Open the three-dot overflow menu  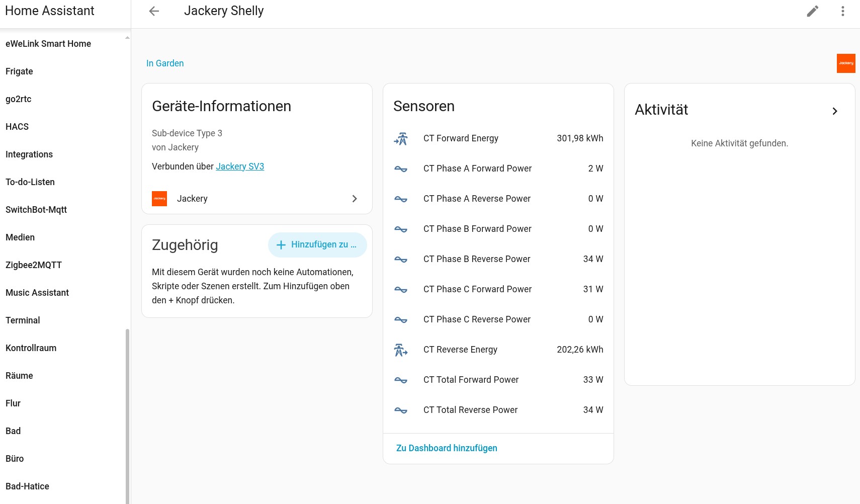pyautogui.click(x=843, y=11)
